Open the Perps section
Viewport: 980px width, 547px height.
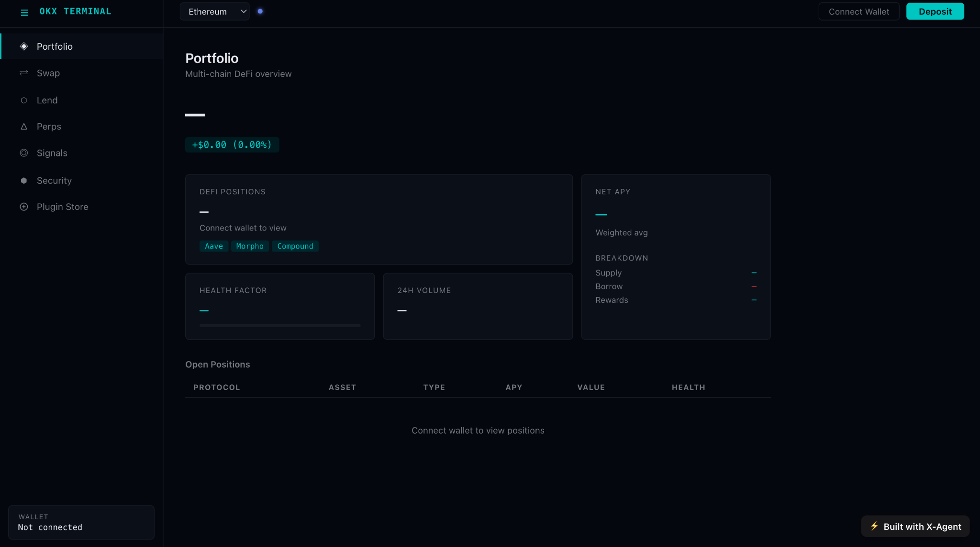81,127
